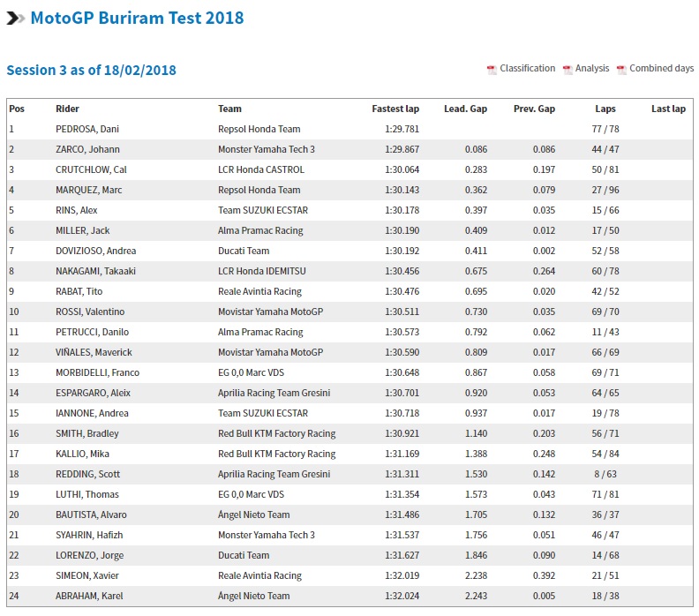Select rider MILLER, Jack

[82, 230]
